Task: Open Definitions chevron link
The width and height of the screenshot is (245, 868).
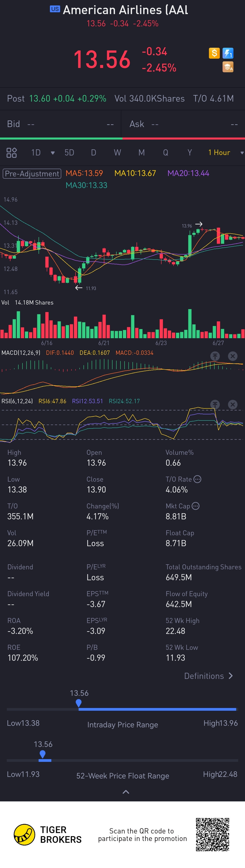Action: point(208,675)
